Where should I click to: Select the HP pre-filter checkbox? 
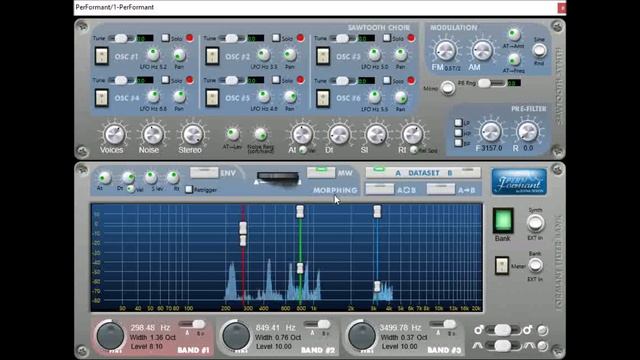pos(458,133)
